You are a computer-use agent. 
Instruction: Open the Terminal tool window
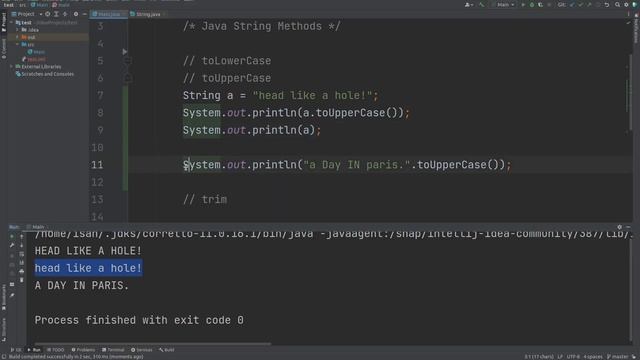click(113, 350)
